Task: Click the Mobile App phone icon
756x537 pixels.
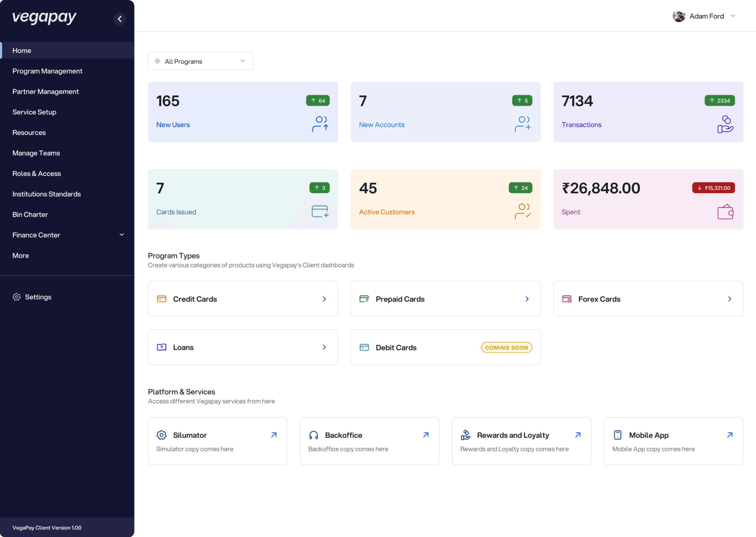Action: pyautogui.click(x=617, y=435)
